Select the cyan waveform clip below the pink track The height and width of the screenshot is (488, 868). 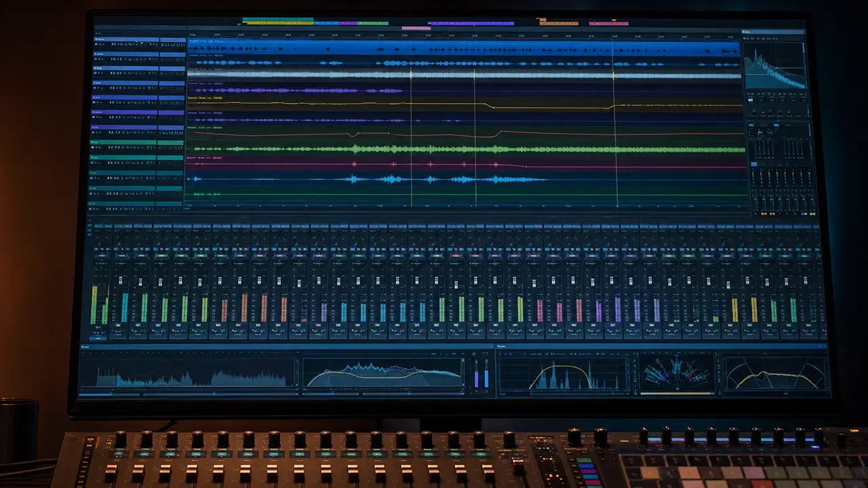point(370,180)
